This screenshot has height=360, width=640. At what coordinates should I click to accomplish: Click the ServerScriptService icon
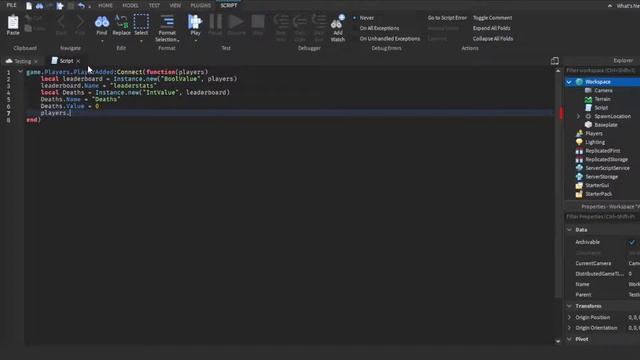pyautogui.click(x=579, y=168)
